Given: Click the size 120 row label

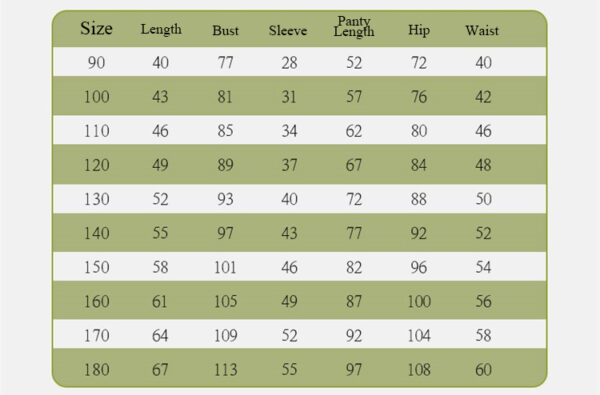Looking at the screenshot, I should point(96,165).
